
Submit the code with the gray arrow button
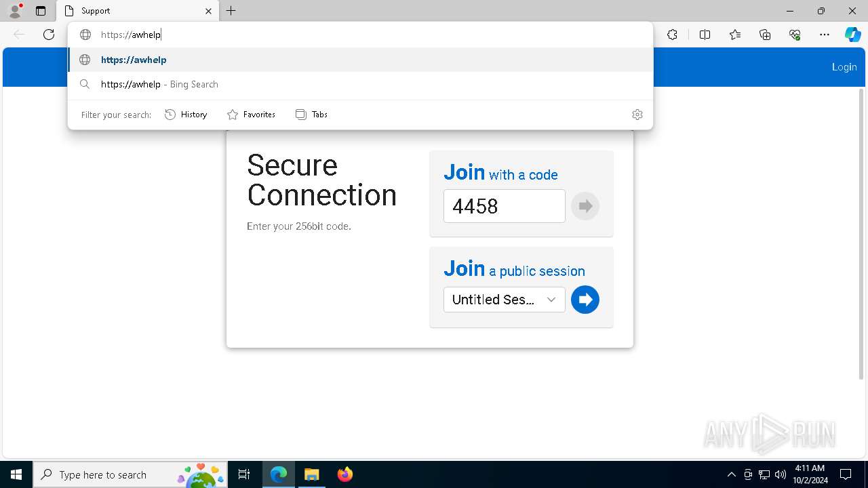tap(585, 206)
